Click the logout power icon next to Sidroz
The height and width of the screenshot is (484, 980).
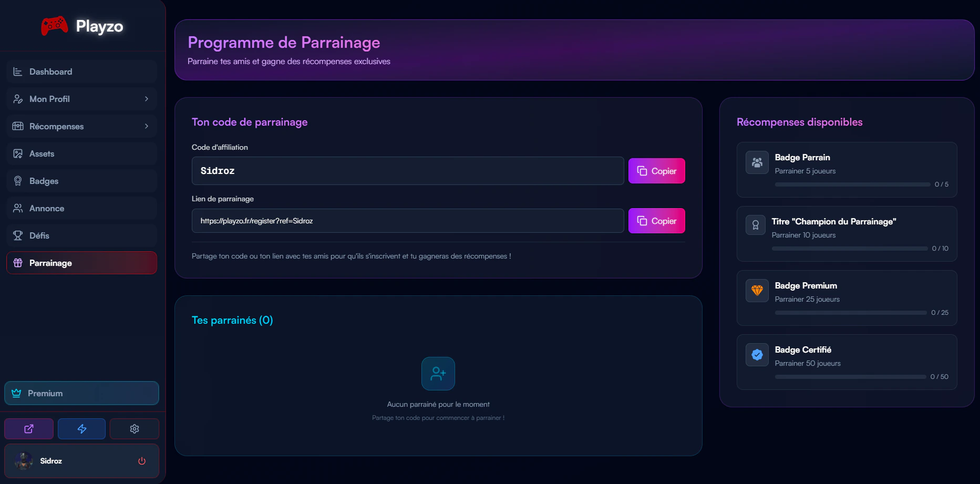click(141, 461)
